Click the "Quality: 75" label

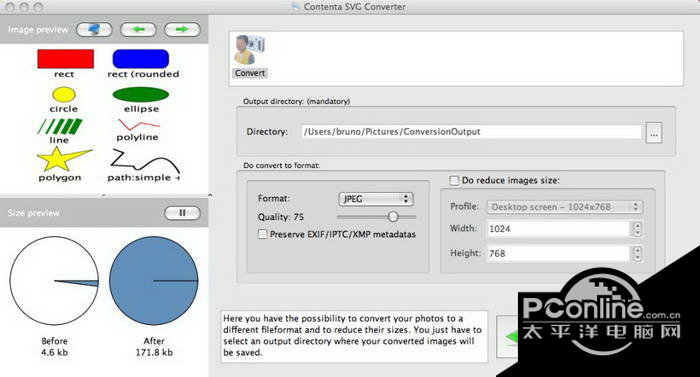281,217
